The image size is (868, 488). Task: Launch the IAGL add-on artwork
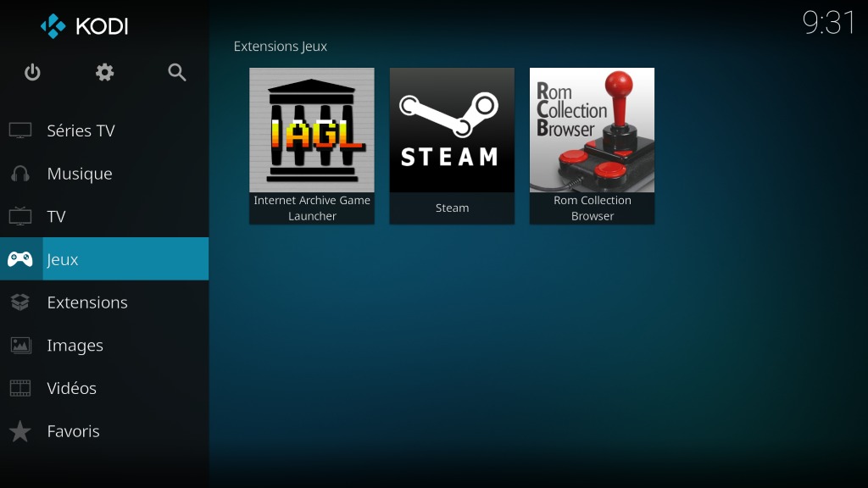click(312, 130)
